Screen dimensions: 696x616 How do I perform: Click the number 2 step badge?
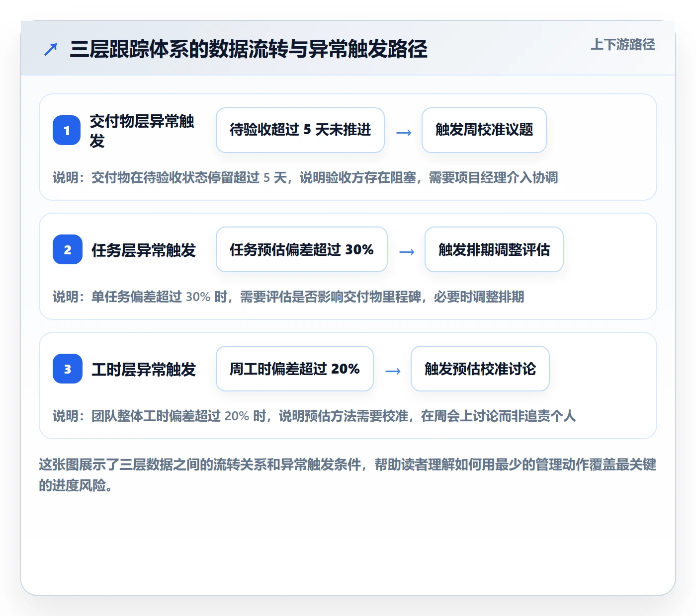coord(68,249)
